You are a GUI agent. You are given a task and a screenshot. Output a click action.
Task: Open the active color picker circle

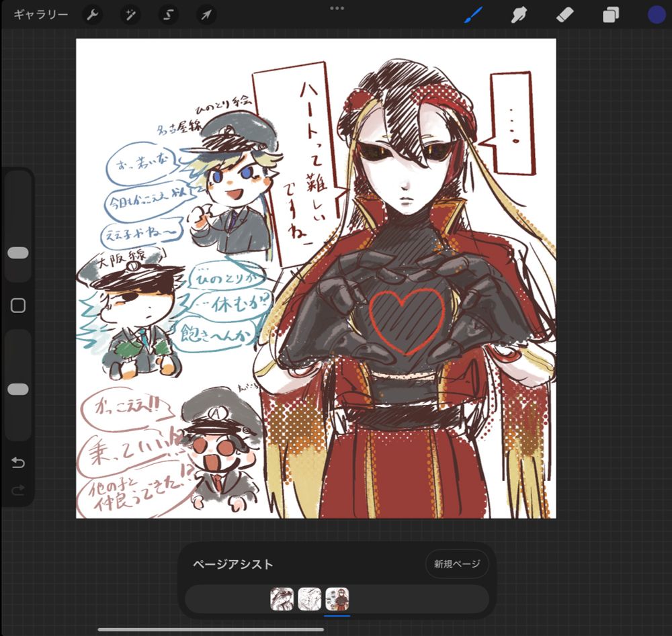(x=657, y=15)
